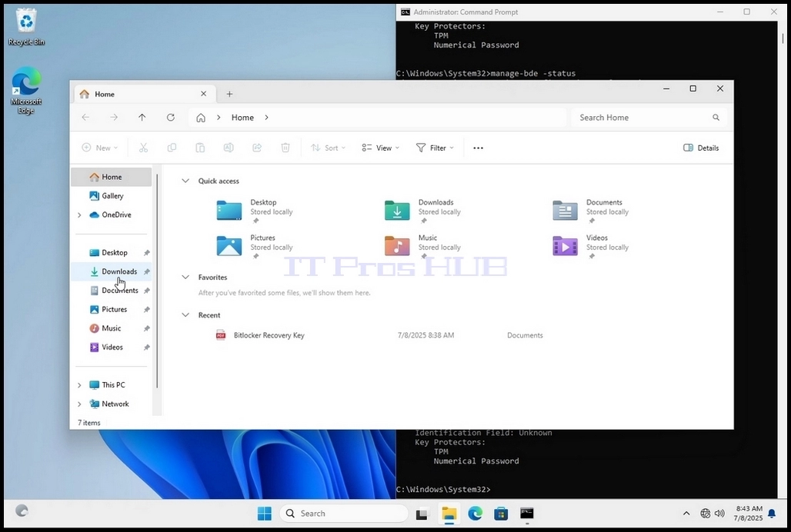Expand chevron after Home in address bar
791x532 pixels.
click(x=266, y=118)
